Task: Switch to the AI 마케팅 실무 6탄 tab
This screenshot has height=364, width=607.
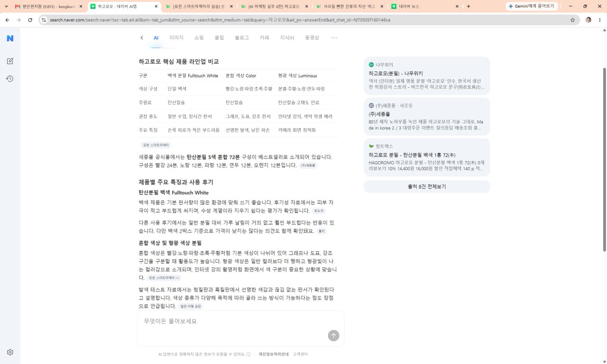Action: coord(274,7)
